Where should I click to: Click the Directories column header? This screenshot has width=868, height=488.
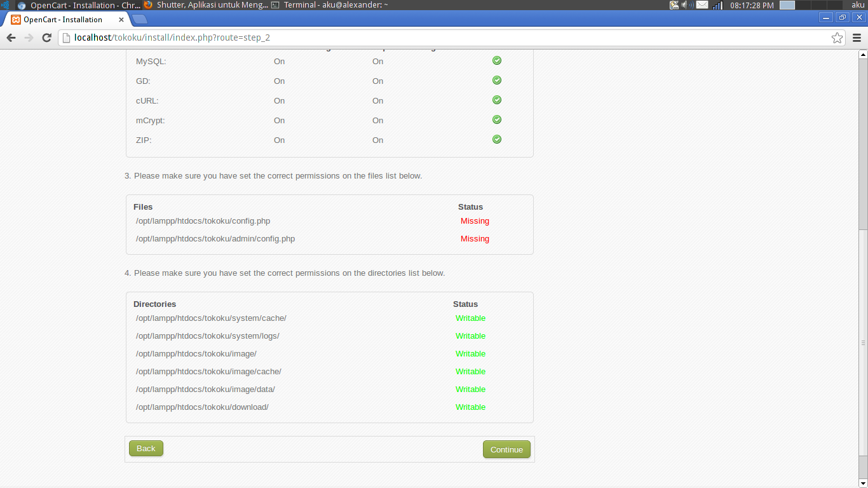pyautogui.click(x=154, y=304)
